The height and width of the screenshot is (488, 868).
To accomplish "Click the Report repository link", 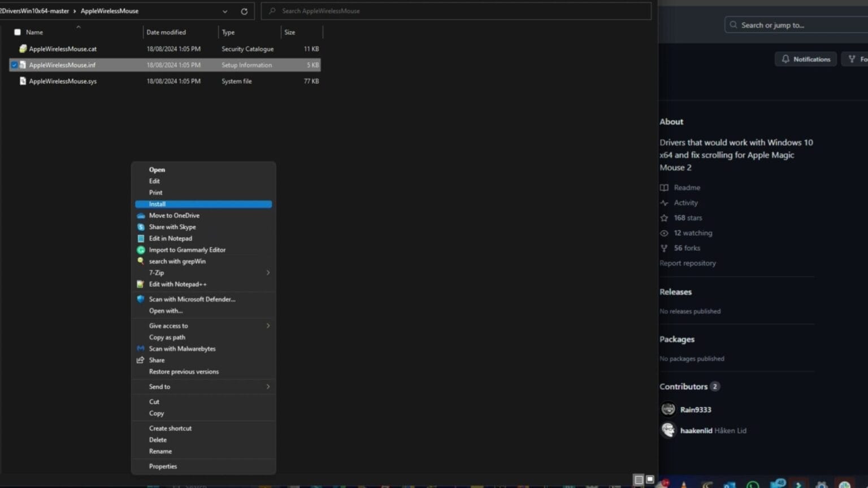I will [687, 263].
